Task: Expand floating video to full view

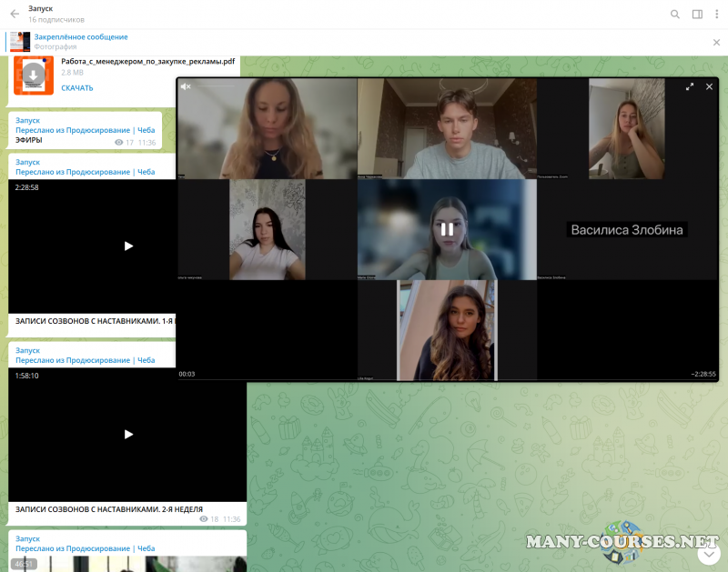Action: click(x=690, y=86)
